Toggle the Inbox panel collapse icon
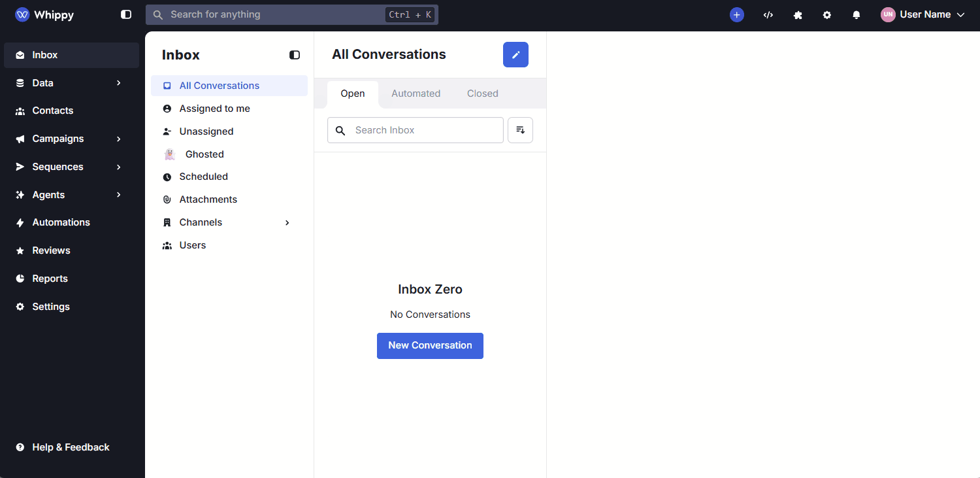This screenshot has width=980, height=478. [295, 55]
